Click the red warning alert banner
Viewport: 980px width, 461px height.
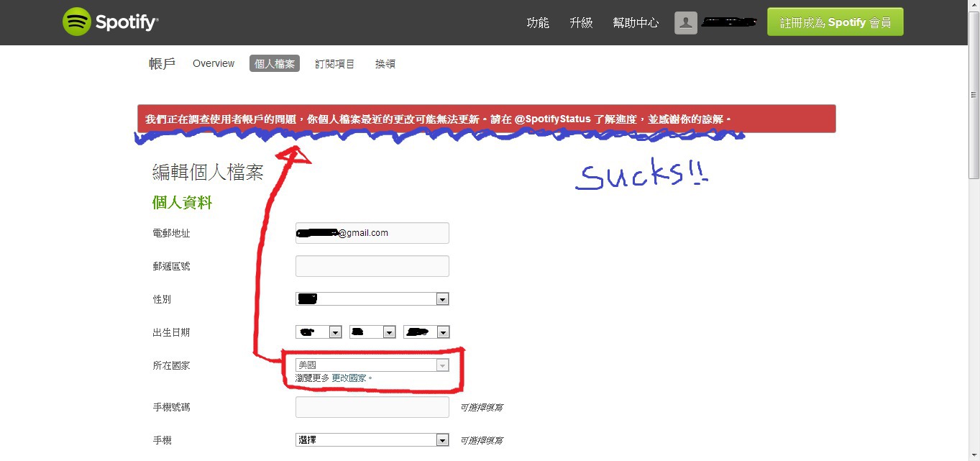tap(487, 119)
